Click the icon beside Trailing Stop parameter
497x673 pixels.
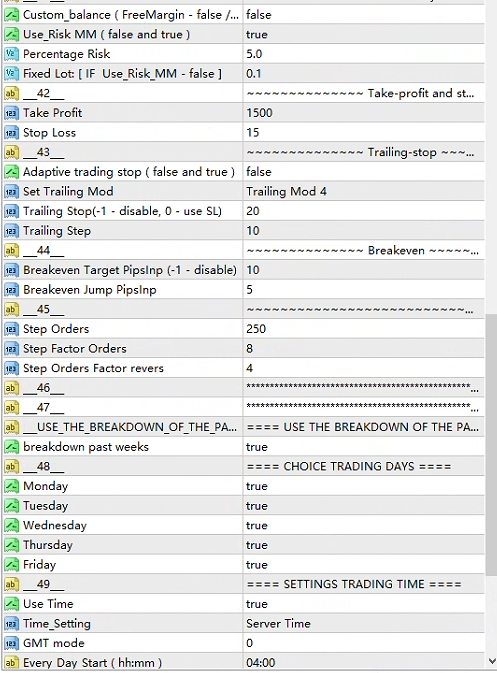point(12,212)
